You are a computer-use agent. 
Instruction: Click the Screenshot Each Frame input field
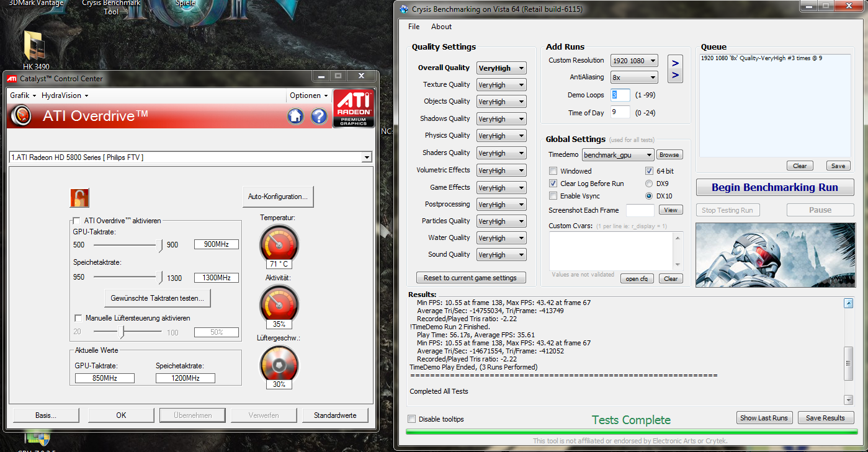pos(640,210)
